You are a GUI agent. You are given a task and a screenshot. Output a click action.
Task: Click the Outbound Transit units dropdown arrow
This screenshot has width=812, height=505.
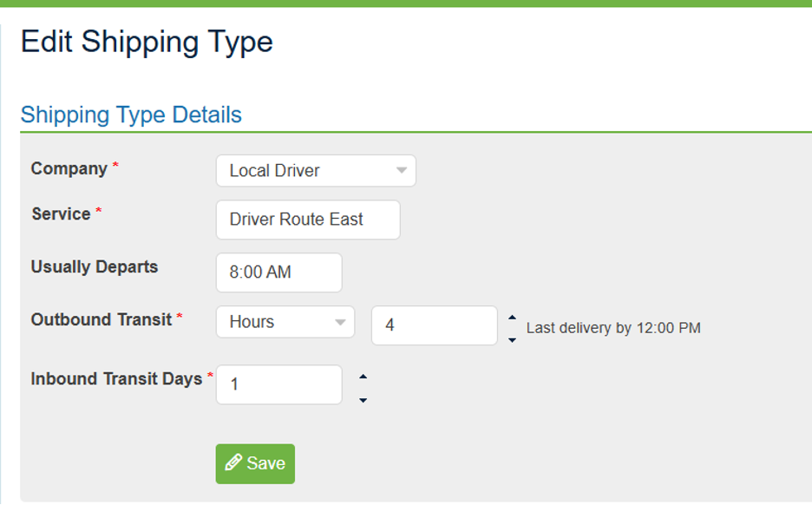pos(341,322)
